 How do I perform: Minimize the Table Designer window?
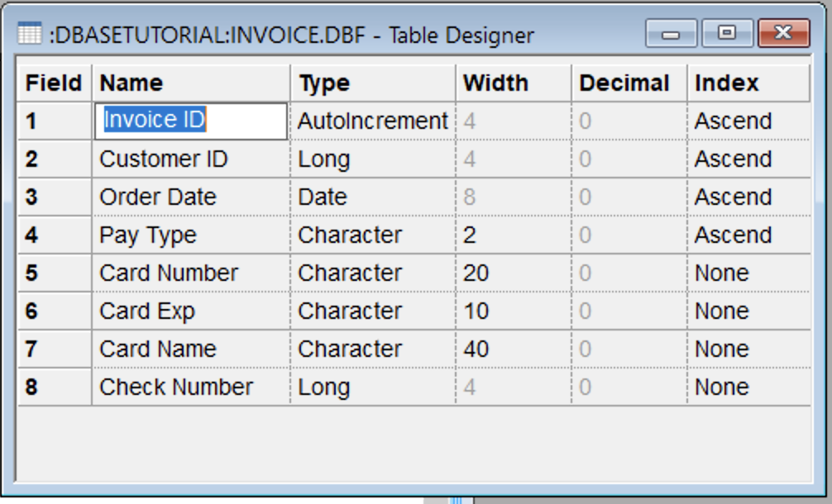[671, 34]
